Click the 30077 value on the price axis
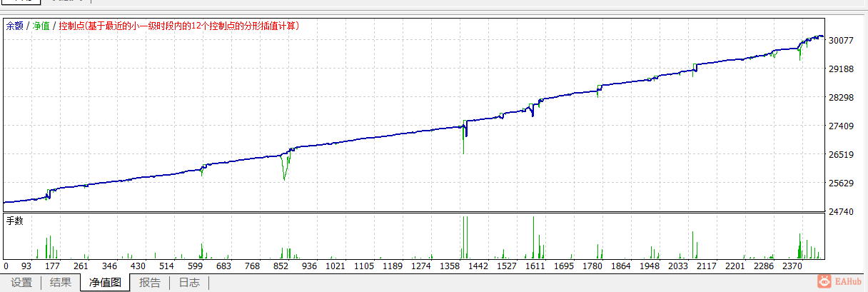 coord(842,41)
